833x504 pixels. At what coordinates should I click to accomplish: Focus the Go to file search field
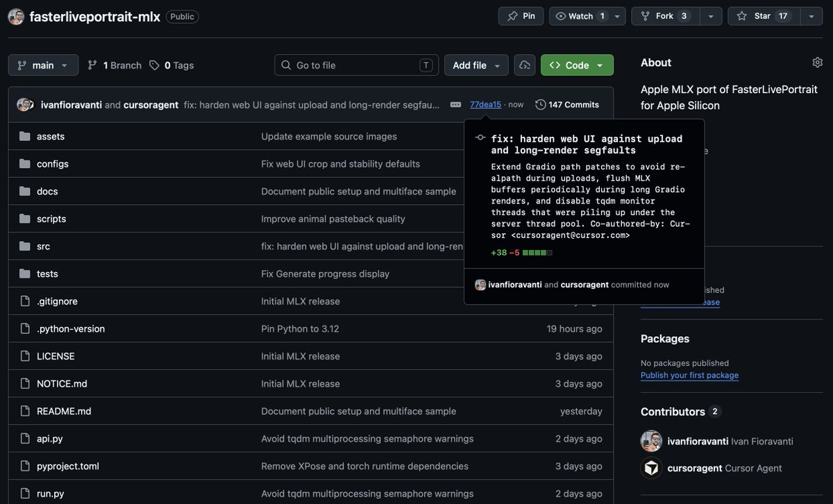click(x=356, y=65)
